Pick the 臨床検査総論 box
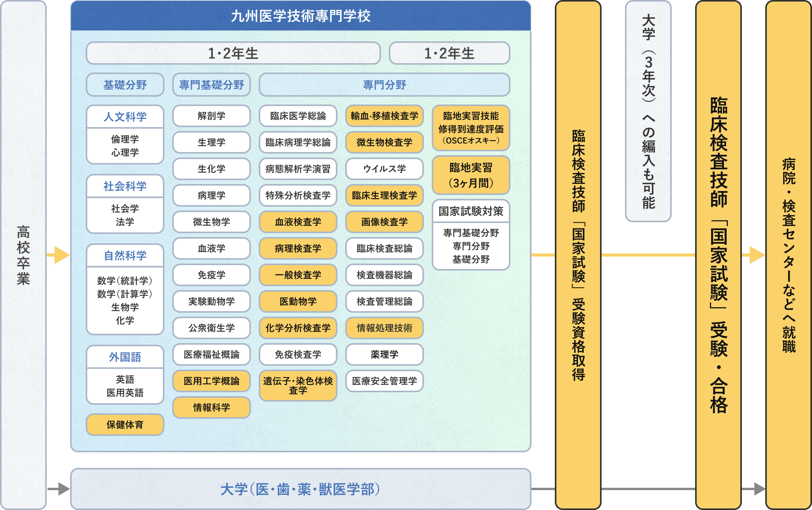This screenshot has height=510, width=812. (x=385, y=248)
